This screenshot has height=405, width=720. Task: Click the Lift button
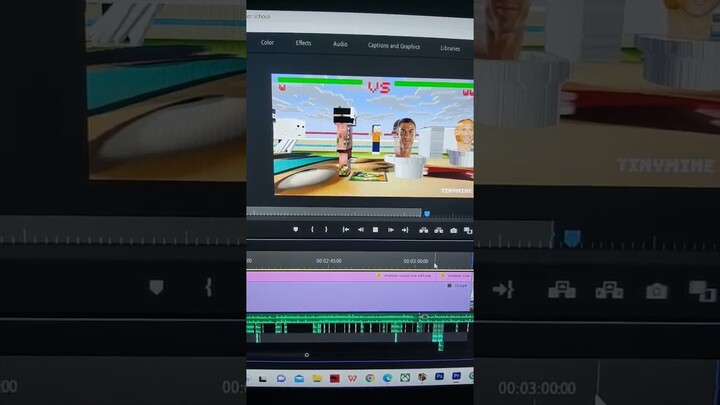click(423, 231)
